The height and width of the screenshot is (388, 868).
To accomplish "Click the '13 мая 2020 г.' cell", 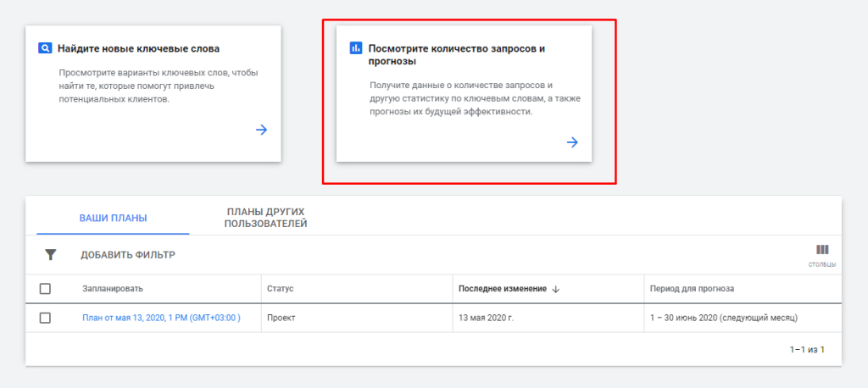I will point(486,319).
